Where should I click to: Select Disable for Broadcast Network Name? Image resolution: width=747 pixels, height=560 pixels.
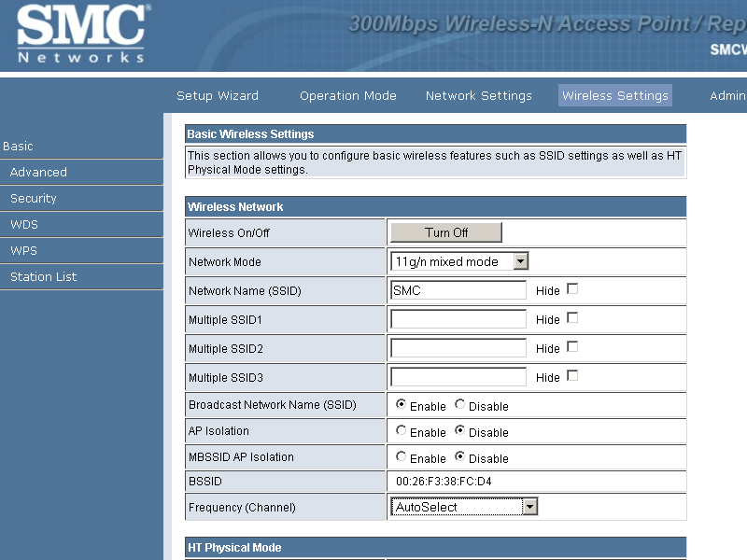(x=459, y=404)
